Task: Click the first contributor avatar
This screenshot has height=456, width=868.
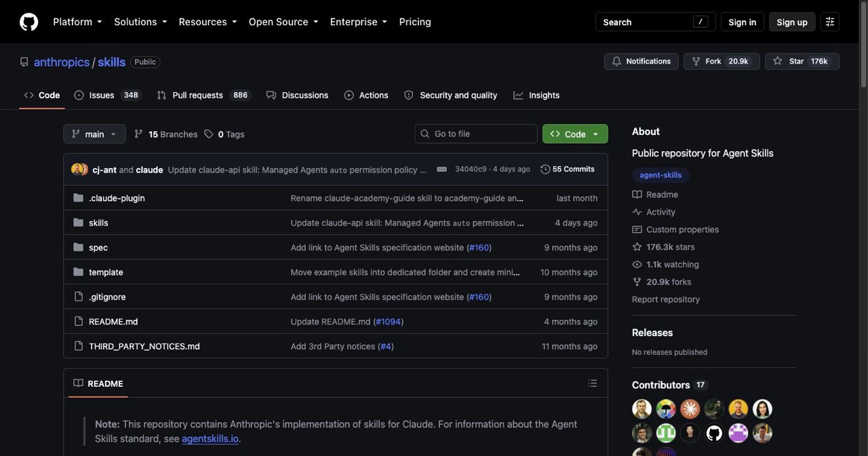Action: [x=642, y=409]
